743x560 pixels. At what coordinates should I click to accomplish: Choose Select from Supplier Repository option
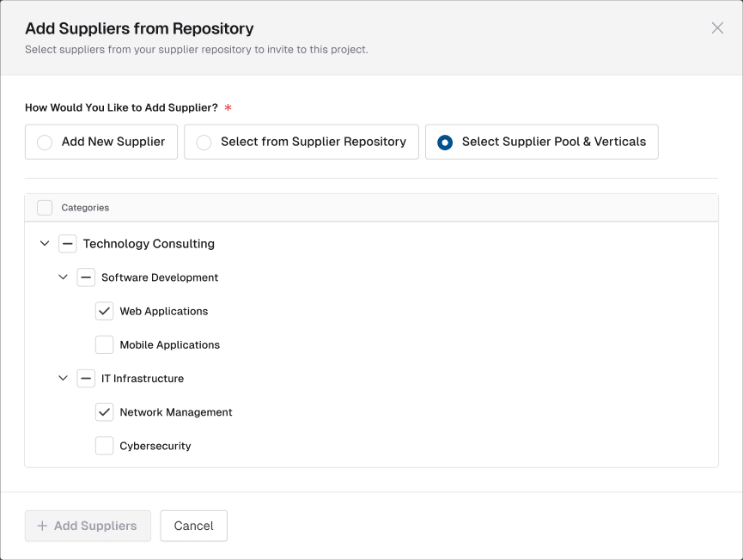point(204,143)
